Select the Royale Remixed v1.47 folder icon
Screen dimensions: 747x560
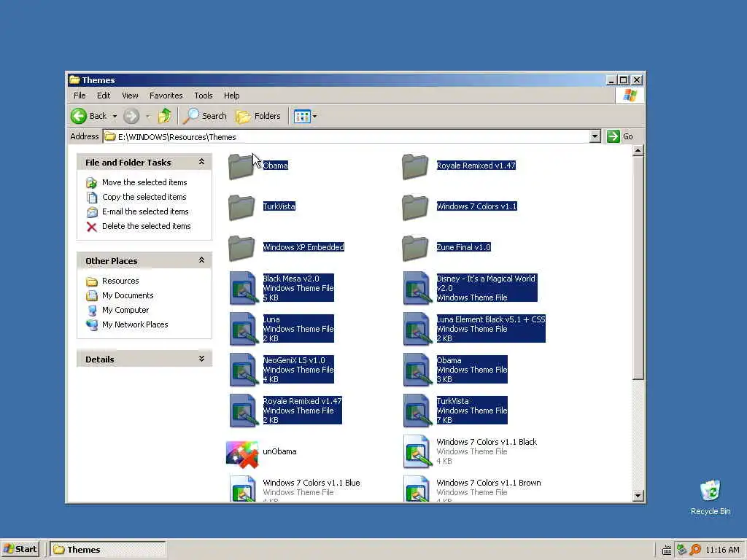[415, 166]
